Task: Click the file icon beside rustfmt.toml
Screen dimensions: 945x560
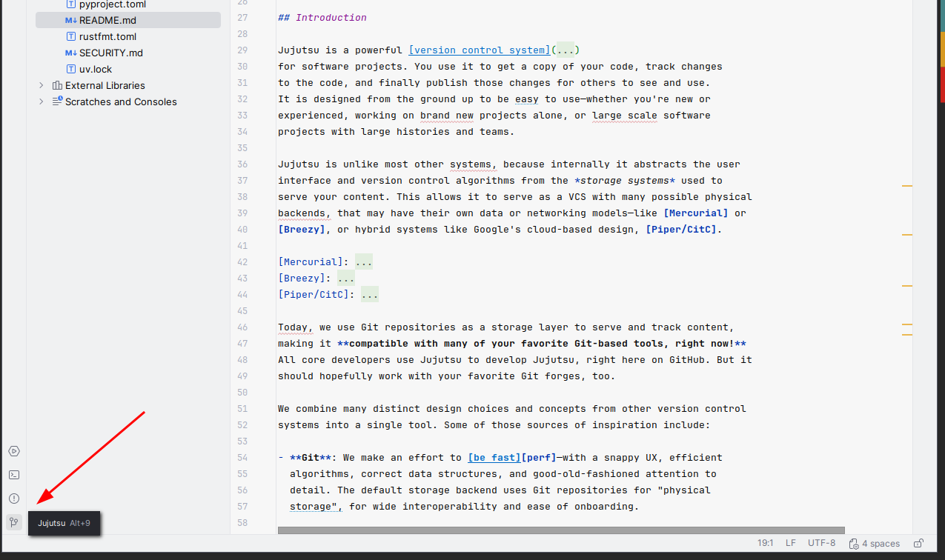Action: tap(71, 36)
